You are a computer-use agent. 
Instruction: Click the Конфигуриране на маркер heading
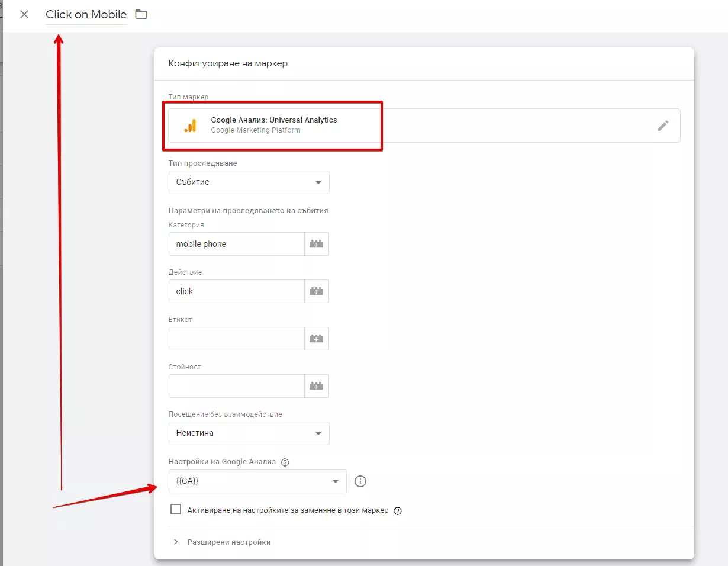point(228,63)
